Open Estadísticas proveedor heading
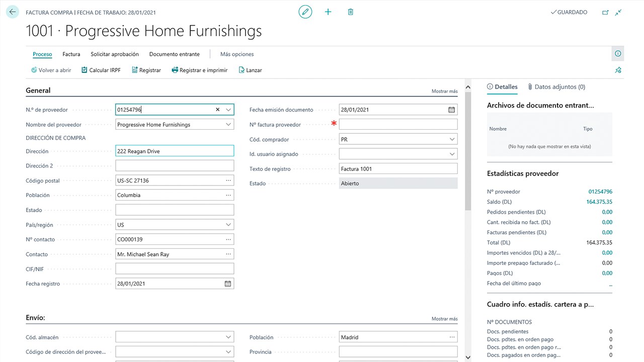 click(523, 173)
